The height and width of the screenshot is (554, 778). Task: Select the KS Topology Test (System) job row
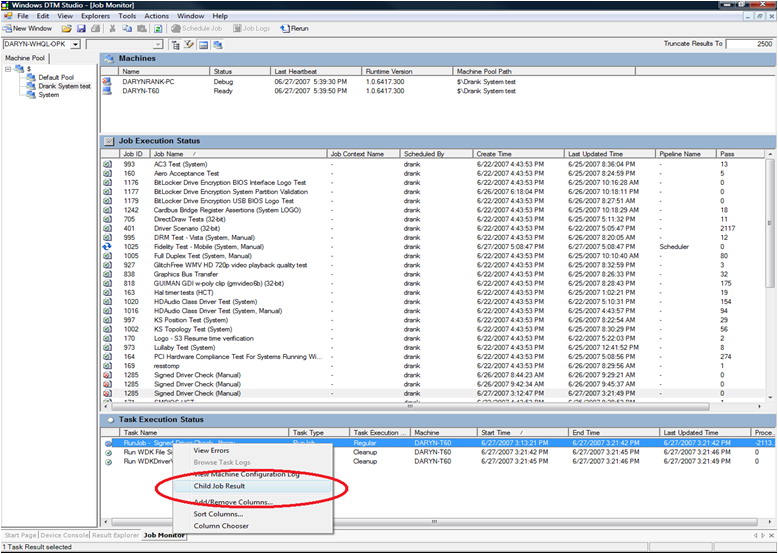pyautogui.click(x=434, y=329)
